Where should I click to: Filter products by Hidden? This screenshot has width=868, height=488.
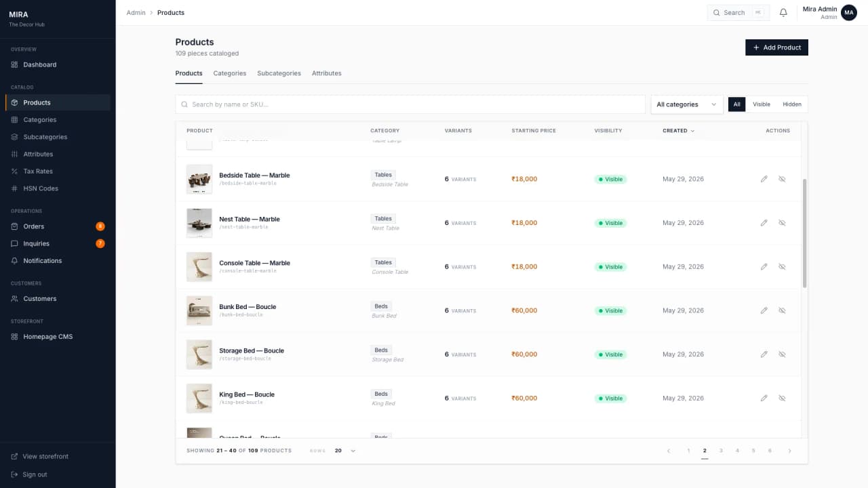[792, 104]
